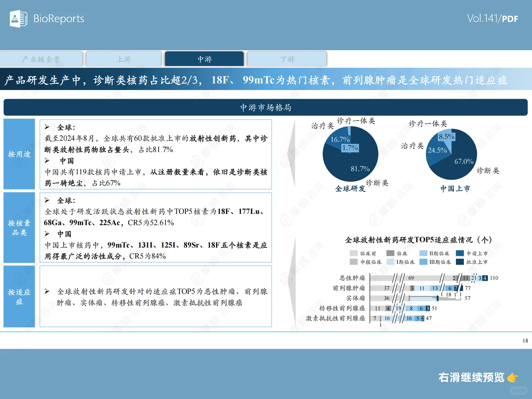Viewport: 532px width, 399px height.
Task: Click the 110 total for 恶性肿瘤
Action: [x=494, y=278]
